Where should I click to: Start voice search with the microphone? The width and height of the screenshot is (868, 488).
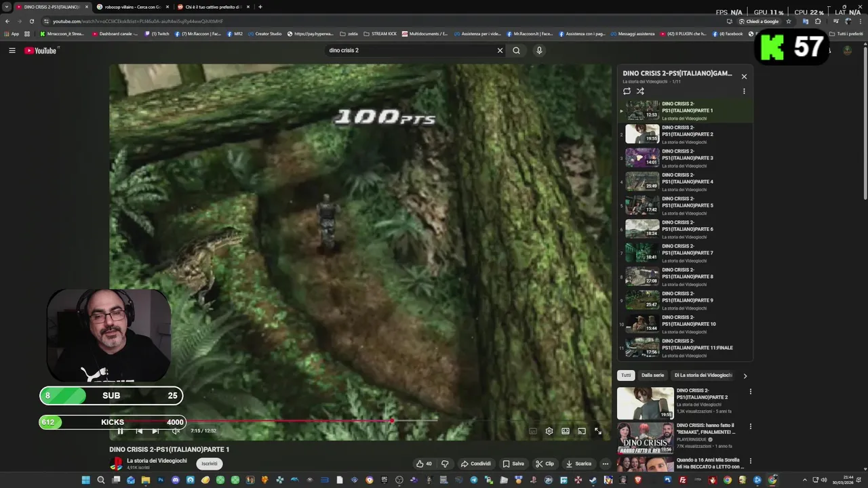click(x=539, y=50)
